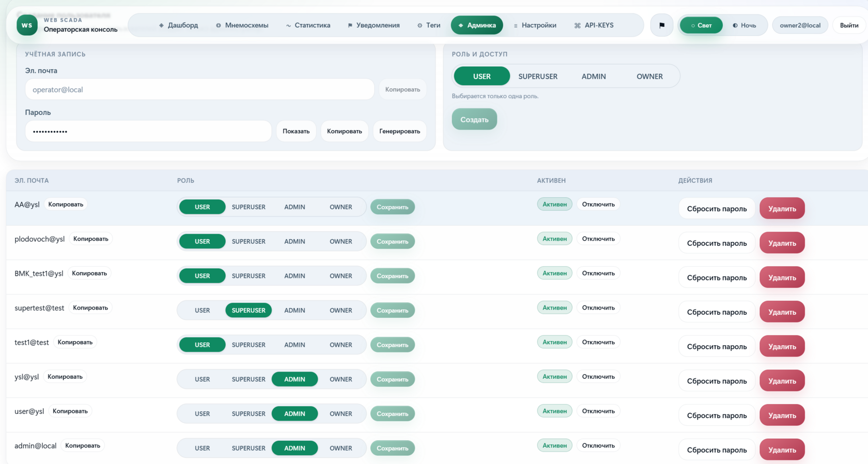The width and height of the screenshot is (868, 464).
Task: Click the WS logo badge
Action: (27, 25)
